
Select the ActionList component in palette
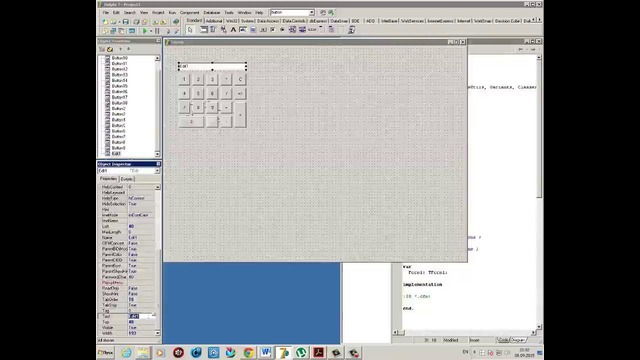click(x=351, y=30)
